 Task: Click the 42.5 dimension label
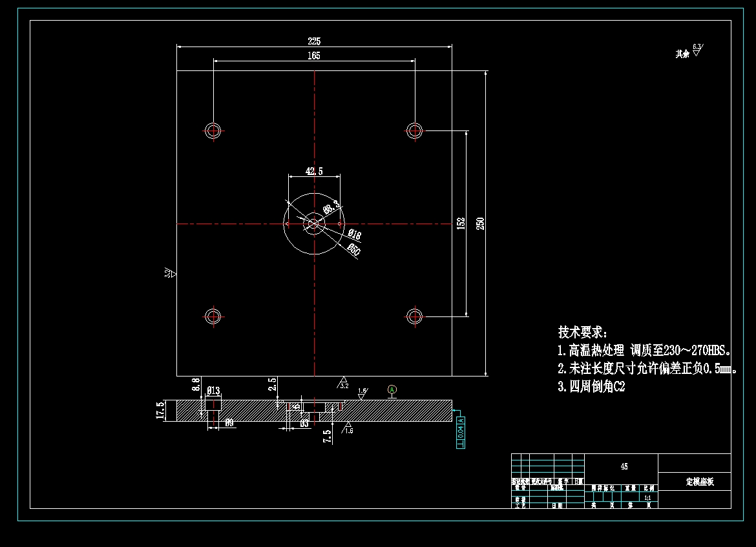(314, 171)
